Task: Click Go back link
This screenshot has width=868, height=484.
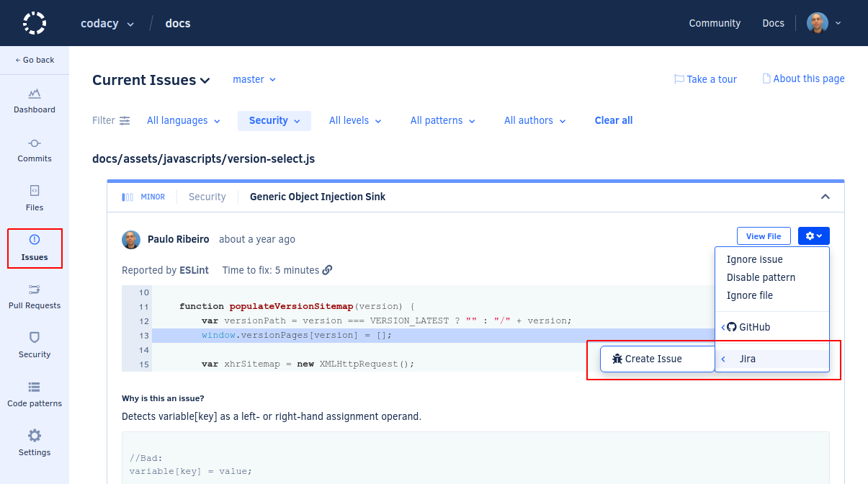Action: (35, 60)
